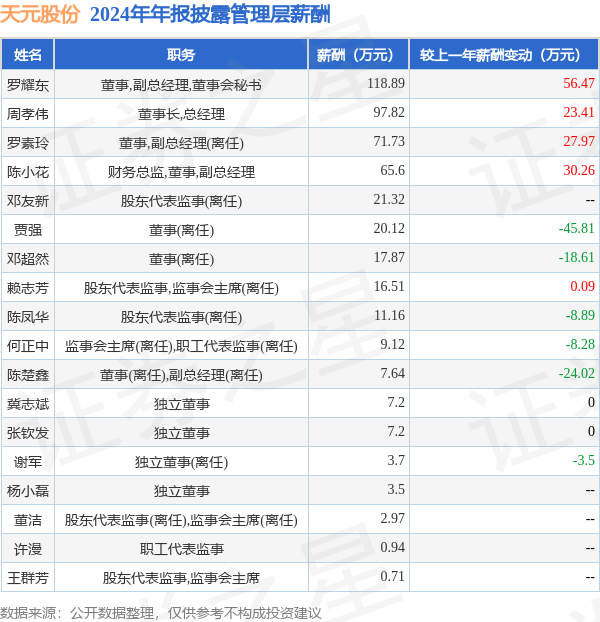This screenshot has height=622, width=600.
Task: Select the 较上一年薪酬变动 column header
Action: click(x=504, y=55)
